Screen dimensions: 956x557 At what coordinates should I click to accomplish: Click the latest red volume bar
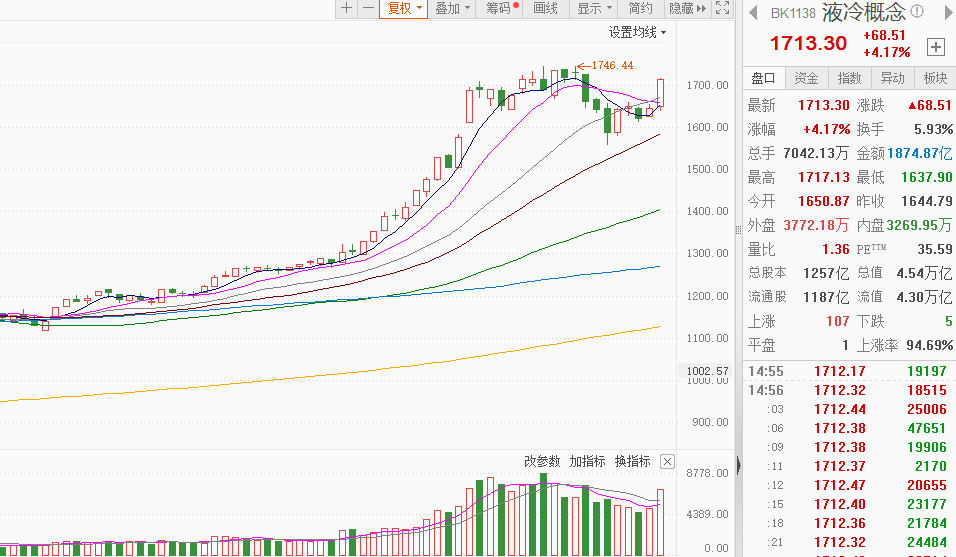(x=660, y=522)
